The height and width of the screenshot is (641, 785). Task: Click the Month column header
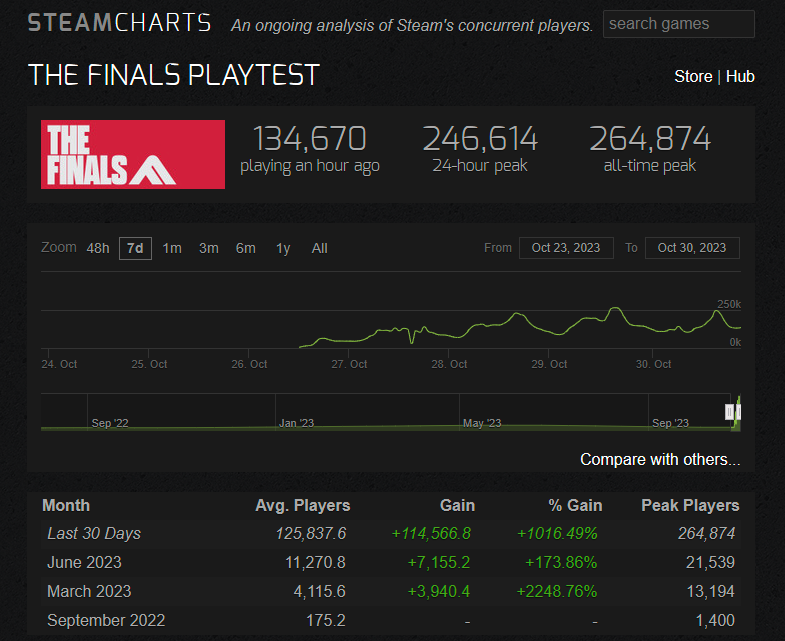(66, 505)
